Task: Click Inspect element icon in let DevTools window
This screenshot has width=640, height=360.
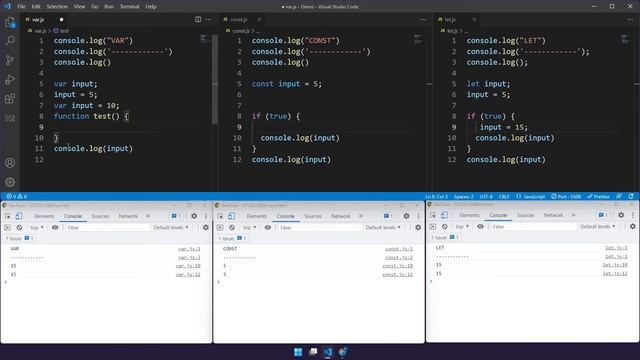Action: pos(433,215)
